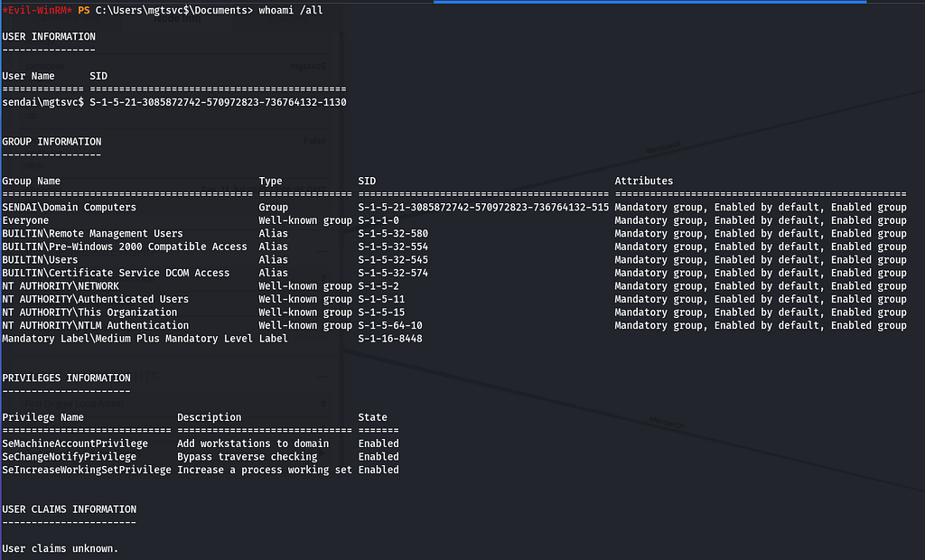
Task: Click the SID S-1-5-32-574
Action: [393, 273]
